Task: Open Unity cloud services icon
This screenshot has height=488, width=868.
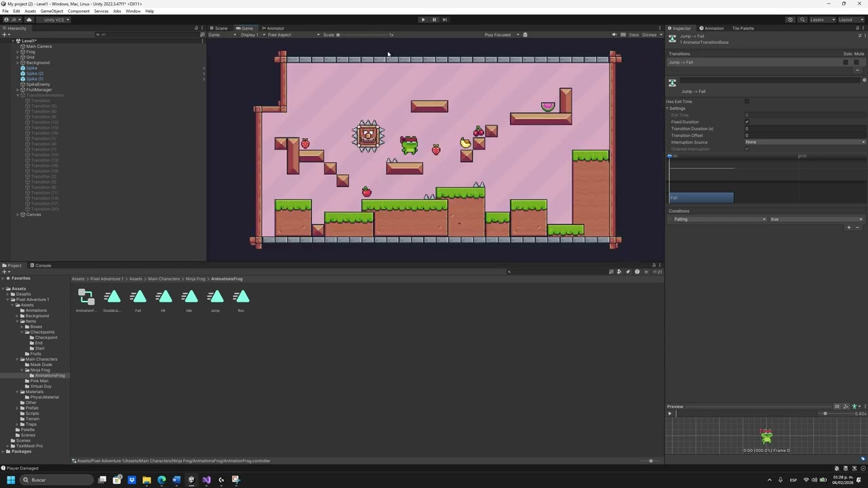Action: (29, 20)
